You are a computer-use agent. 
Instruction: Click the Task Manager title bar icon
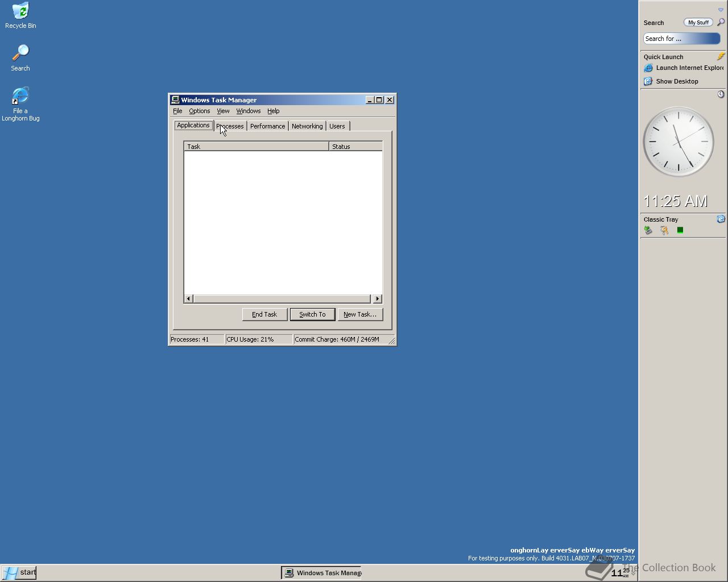(175, 100)
